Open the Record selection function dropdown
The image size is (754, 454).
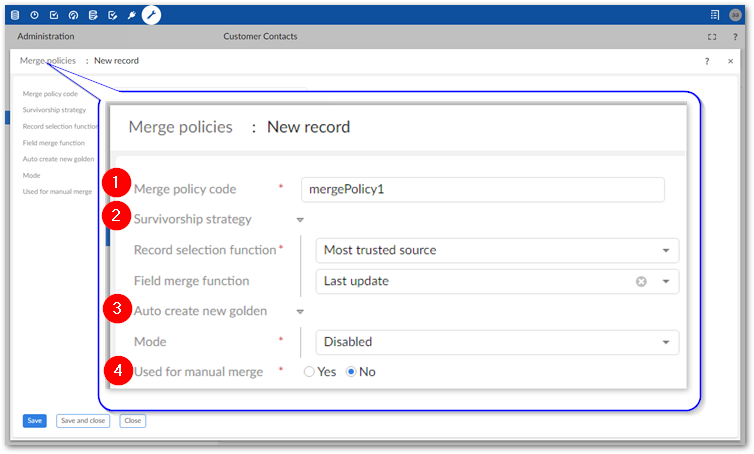[x=666, y=250]
